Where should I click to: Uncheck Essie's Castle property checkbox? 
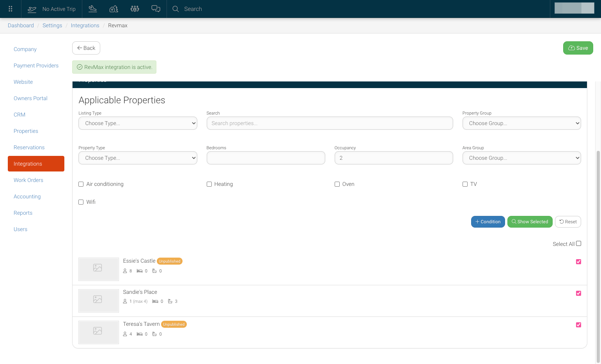click(578, 262)
